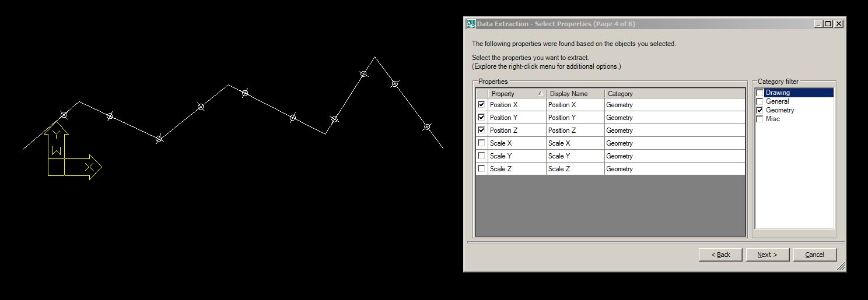Enable the Drawing category filter

pos(759,93)
